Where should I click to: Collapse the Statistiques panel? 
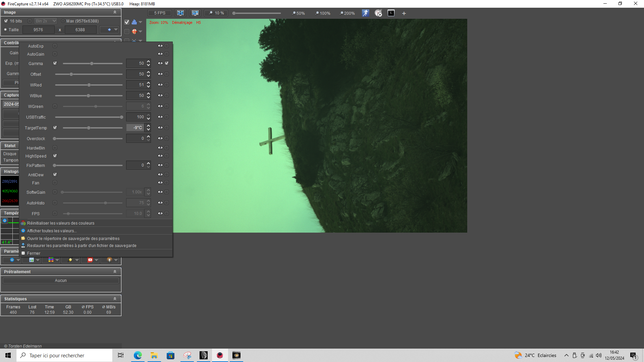[x=115, y=299]
